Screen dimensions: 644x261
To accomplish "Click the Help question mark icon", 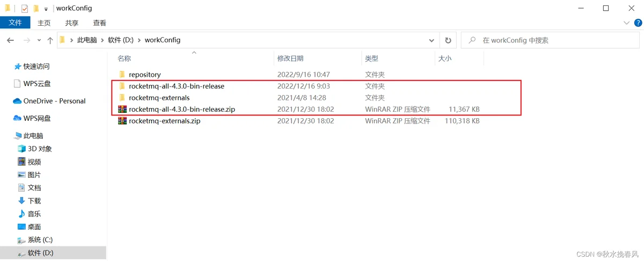I will (x=638, y=23).
